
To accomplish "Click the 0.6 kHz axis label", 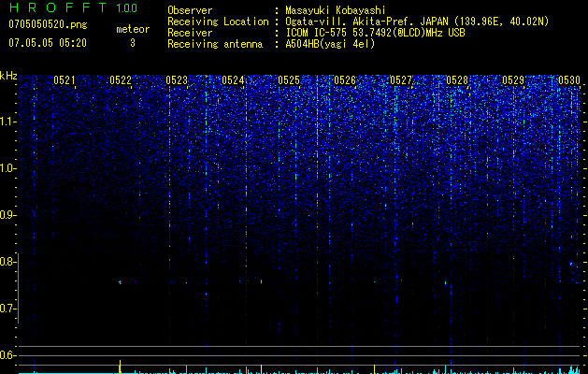I will (7, 355).
